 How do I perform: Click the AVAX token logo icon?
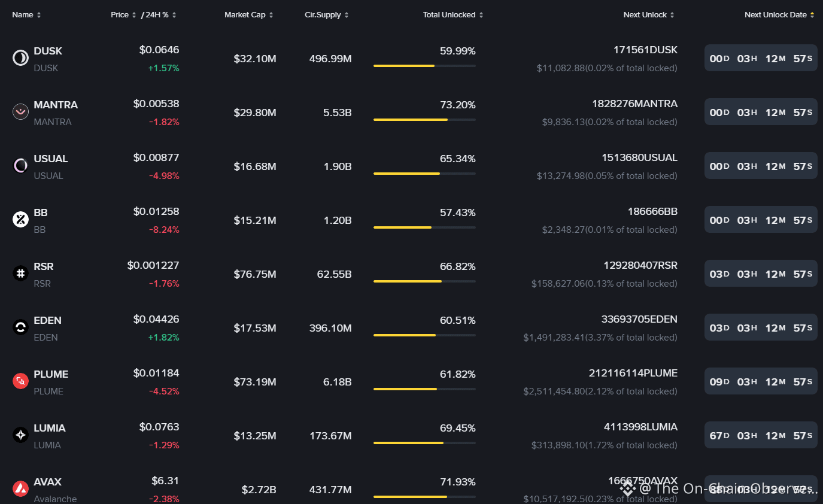click(x=20, y=489)
